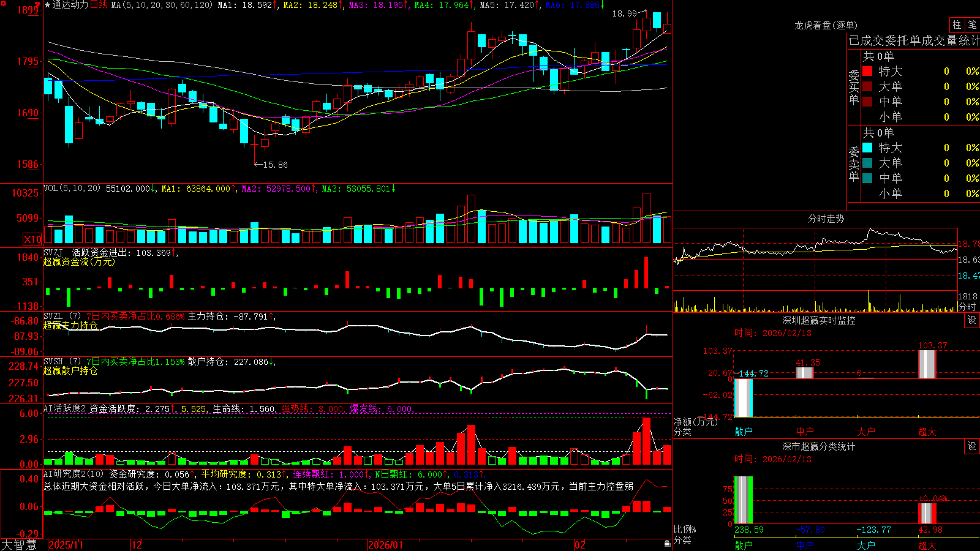The height and width of the screenshot is (551, 980).
Task: Click the VOL(5,10,20) indicator label
Action: [72, 189]
